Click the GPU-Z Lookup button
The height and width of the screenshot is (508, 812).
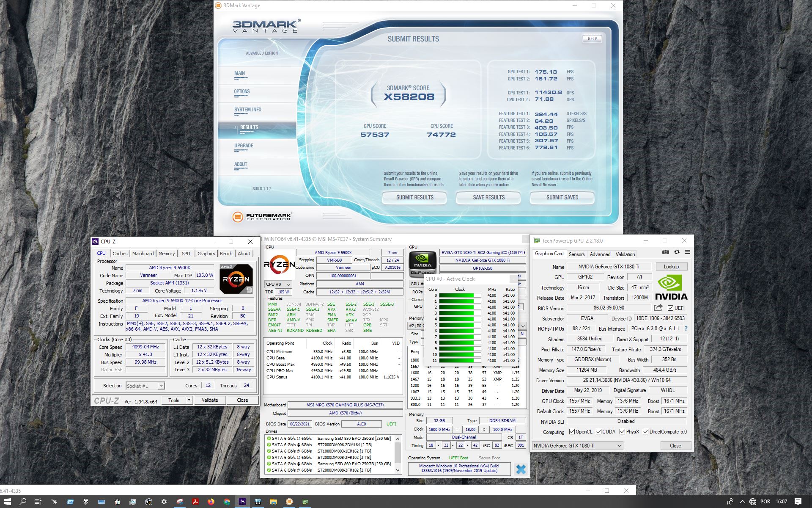671,267
